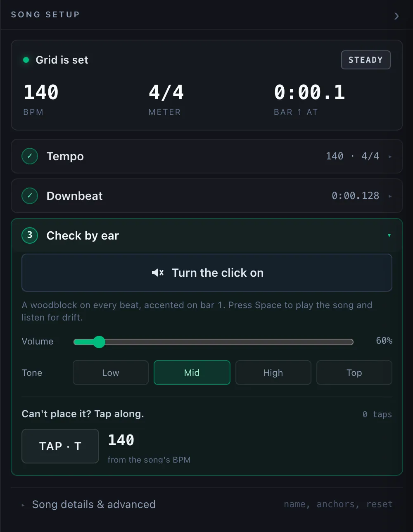Click the 0:00.1 bar 1 time value
The width and height of the screenshot is (413, 532).
pos(309,92)
